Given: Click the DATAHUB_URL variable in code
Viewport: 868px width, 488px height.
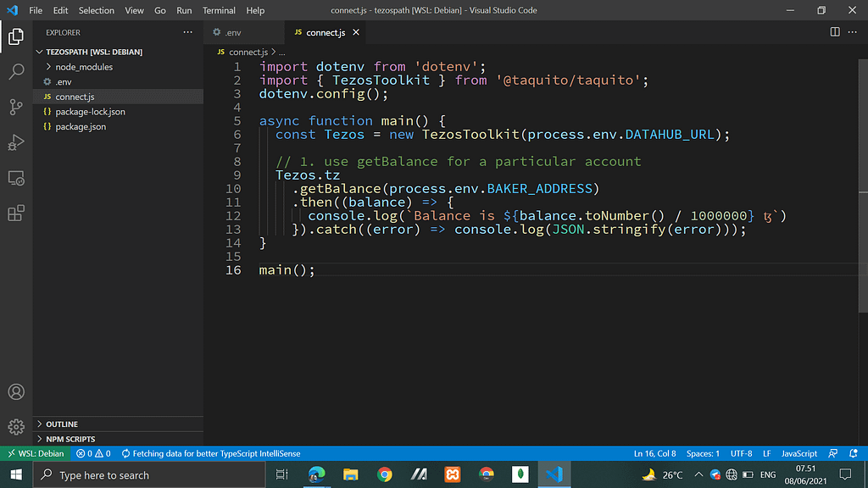Looking at the screenshot, I should 670,135.
